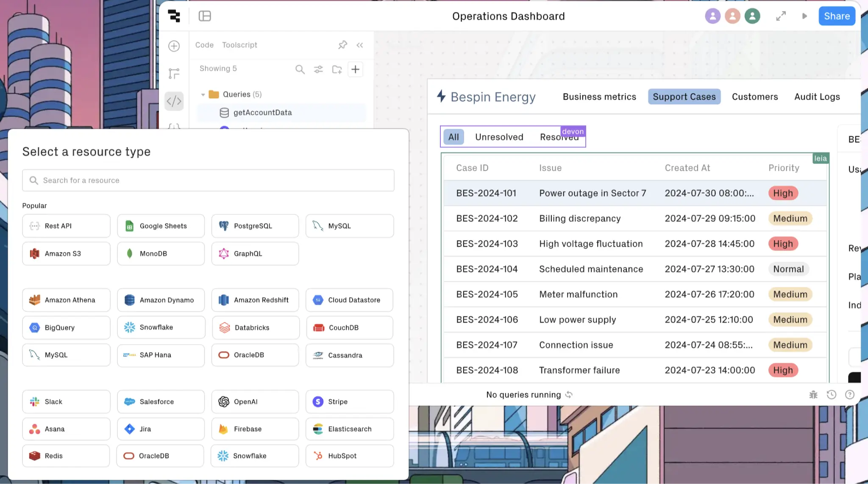The height and width of the screenshot is (484, 868).
Task: Open the Business metrics tab
Action: tap(599, 97)
